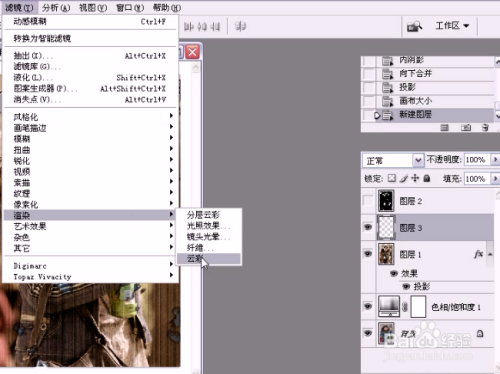500x374 pixels.
Task: Toggle visibility of 效果 on 图层 1
Action: click(394, 274)
